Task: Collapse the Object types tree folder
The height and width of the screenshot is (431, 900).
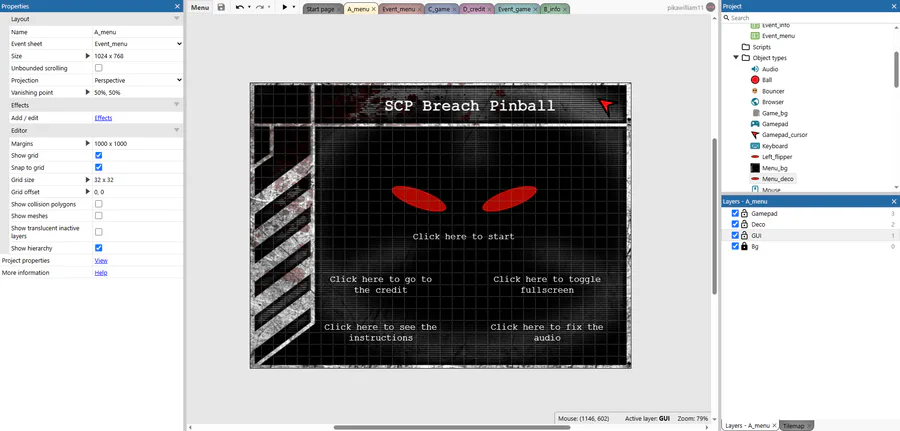Action: 736,58
